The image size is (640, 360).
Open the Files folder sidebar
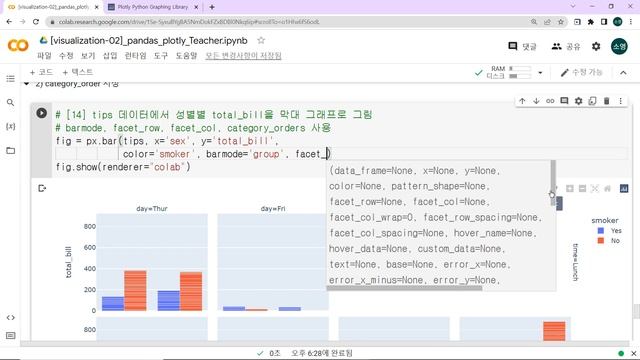pos(11,151)
